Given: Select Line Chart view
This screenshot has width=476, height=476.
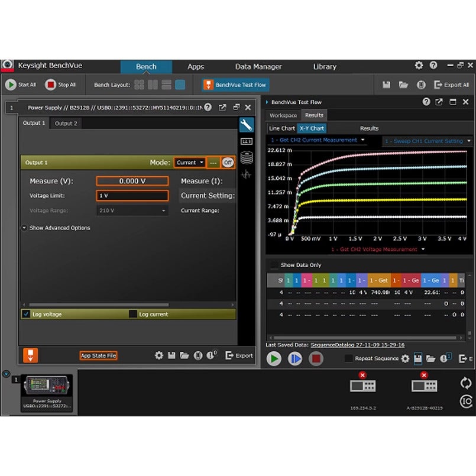Looking at the screenshot, I should (281, 128).
